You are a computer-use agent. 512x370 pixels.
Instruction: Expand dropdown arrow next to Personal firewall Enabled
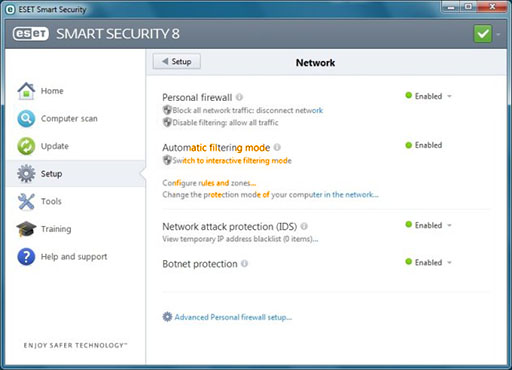[x=449, y=96]
